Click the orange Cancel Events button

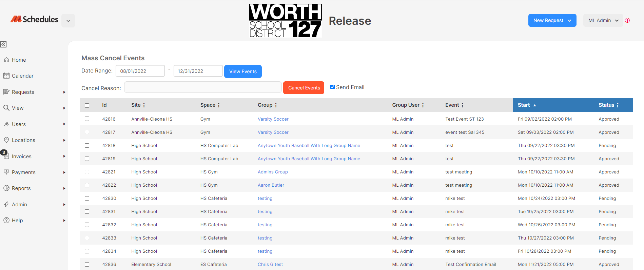[x=304, y=88]
